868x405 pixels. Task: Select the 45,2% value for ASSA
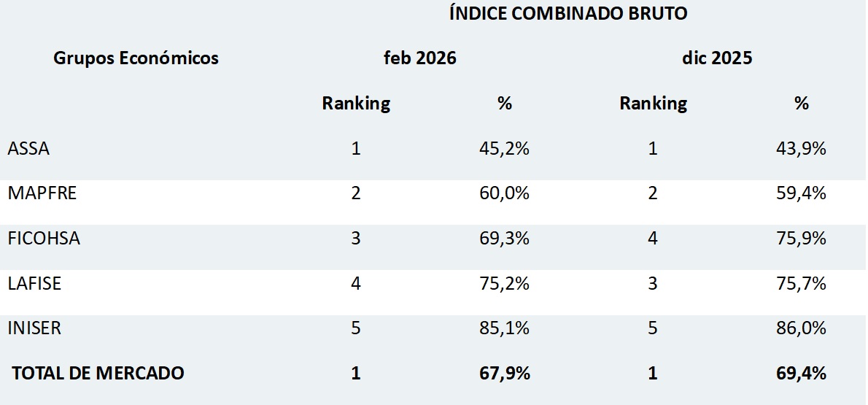pyautogui.click(x=505, y=149)
